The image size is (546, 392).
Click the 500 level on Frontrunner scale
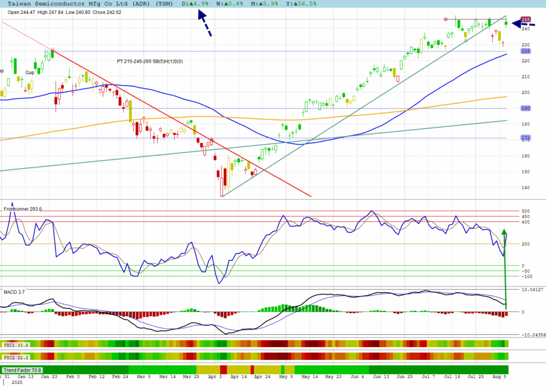click(525, 211)
